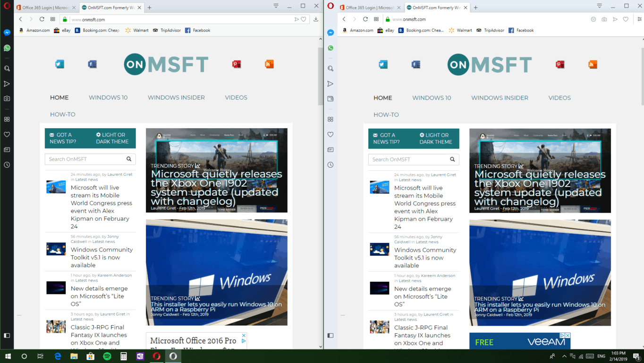Open WhatsApp in right window sidebar
644x363 pixels.
coord(330,48)
